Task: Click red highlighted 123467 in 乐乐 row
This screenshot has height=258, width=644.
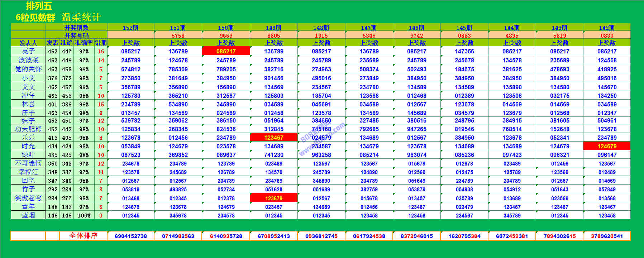Action: pyautogui.click(x=273, y=138)
